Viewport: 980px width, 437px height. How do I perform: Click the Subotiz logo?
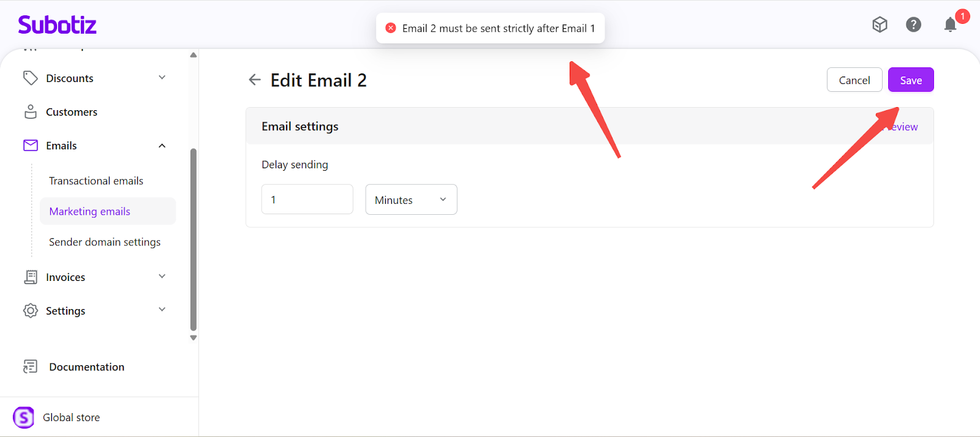point(57,25)
